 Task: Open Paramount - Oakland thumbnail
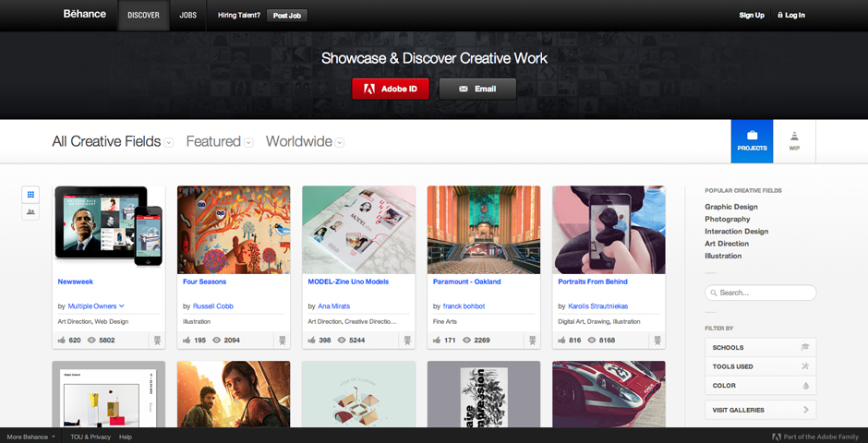[484, 230]
